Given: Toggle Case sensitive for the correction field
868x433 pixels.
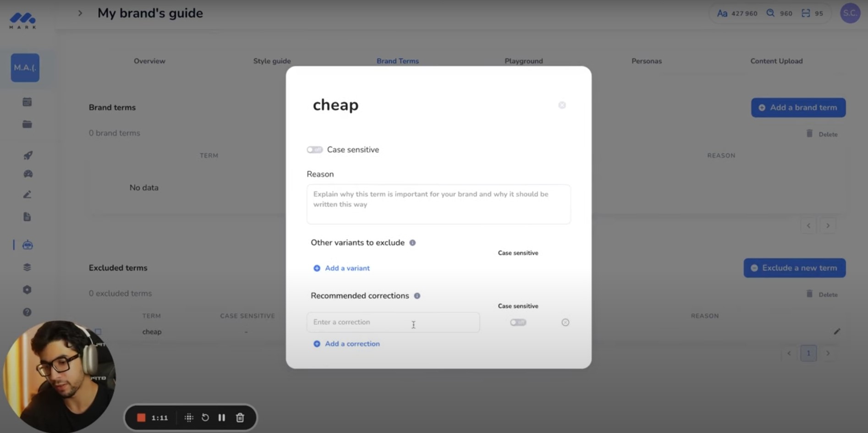Looking at the screenshot, I should pyautogui.click(x=518, y=322).
